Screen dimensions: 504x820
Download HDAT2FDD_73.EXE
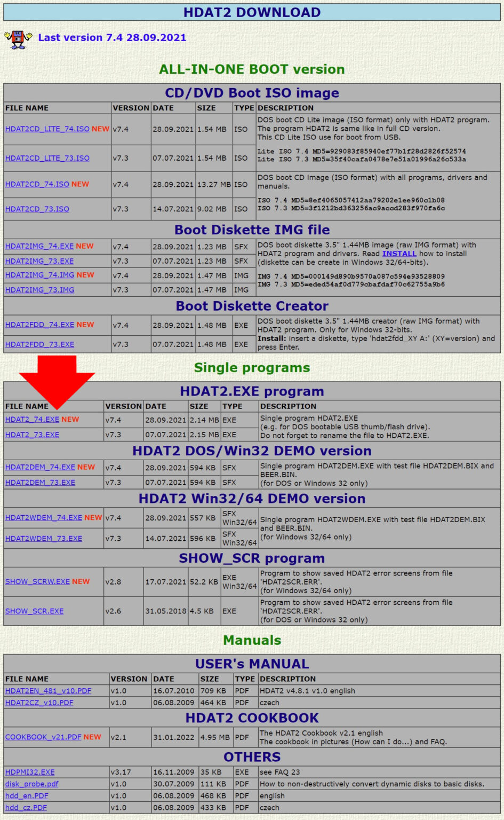point(39,344)
